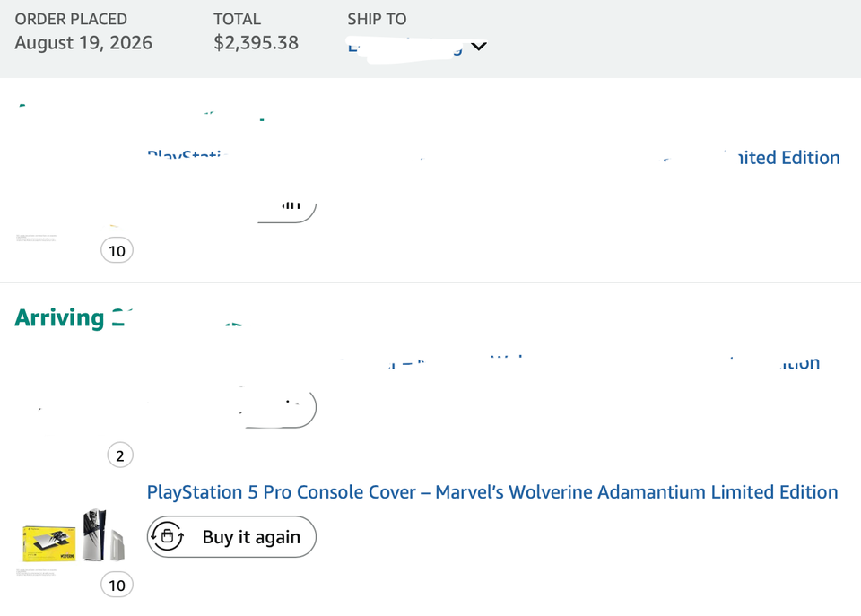
Task: Click the cart-refresh icon inside Buy it again
Action: [168, 536]
